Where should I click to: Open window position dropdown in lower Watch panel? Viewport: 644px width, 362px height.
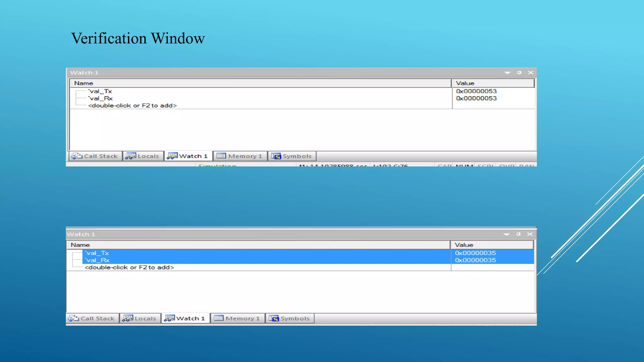click(506, 234)
